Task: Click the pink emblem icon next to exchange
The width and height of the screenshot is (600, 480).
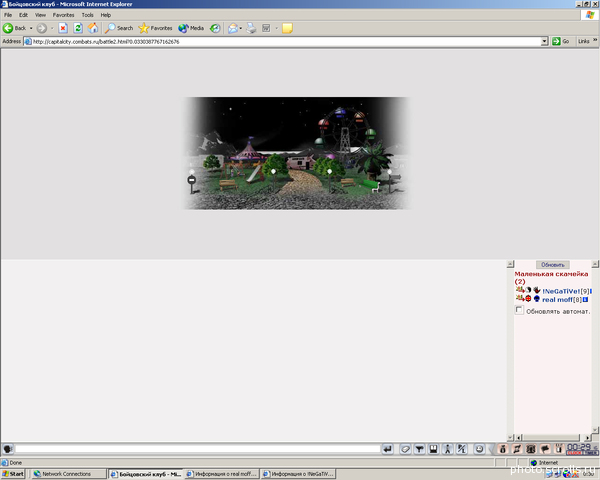Action: (x=531, y=449)
